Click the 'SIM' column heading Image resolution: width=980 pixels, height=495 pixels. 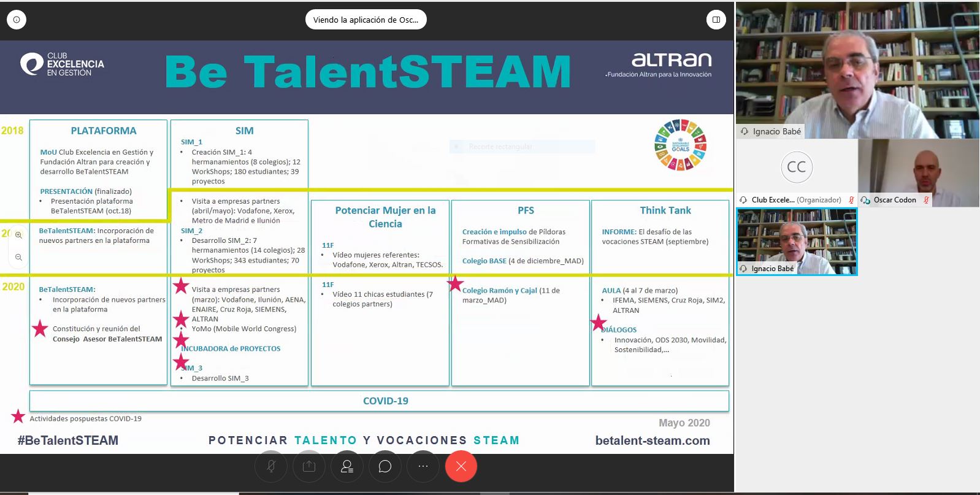coord(244,131)
